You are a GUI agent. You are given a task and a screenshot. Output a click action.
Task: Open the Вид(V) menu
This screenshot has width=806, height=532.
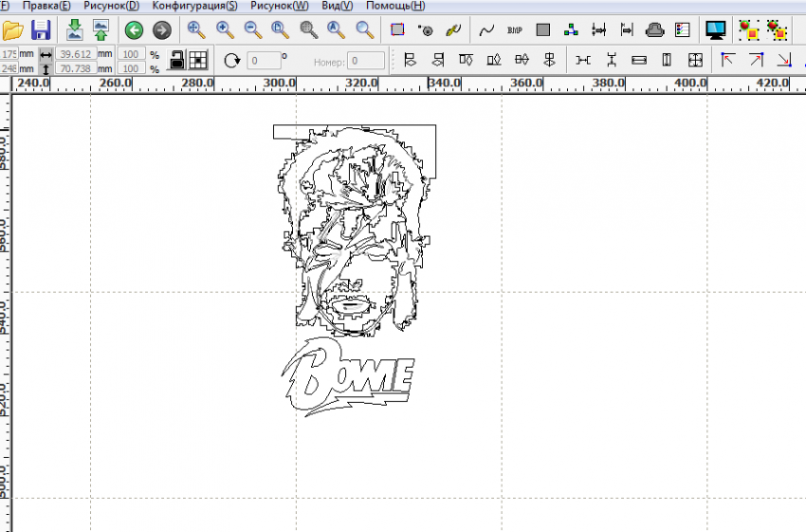coord(338,7)
